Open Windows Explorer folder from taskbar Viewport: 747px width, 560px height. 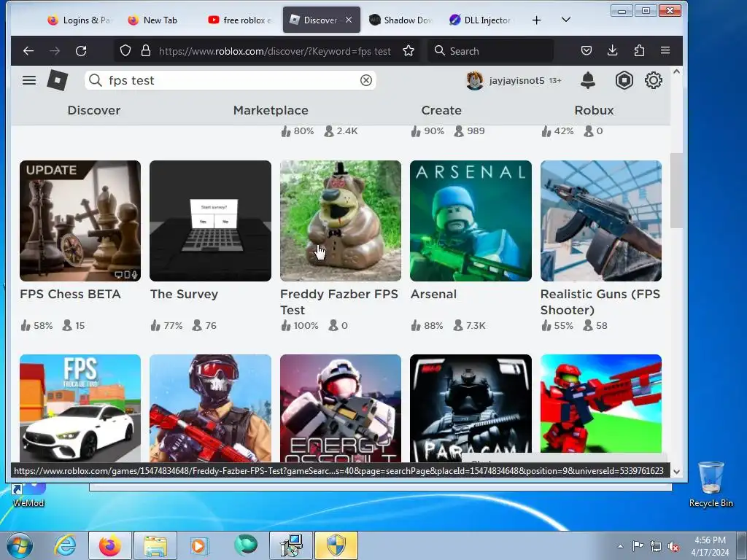(155, 545)
